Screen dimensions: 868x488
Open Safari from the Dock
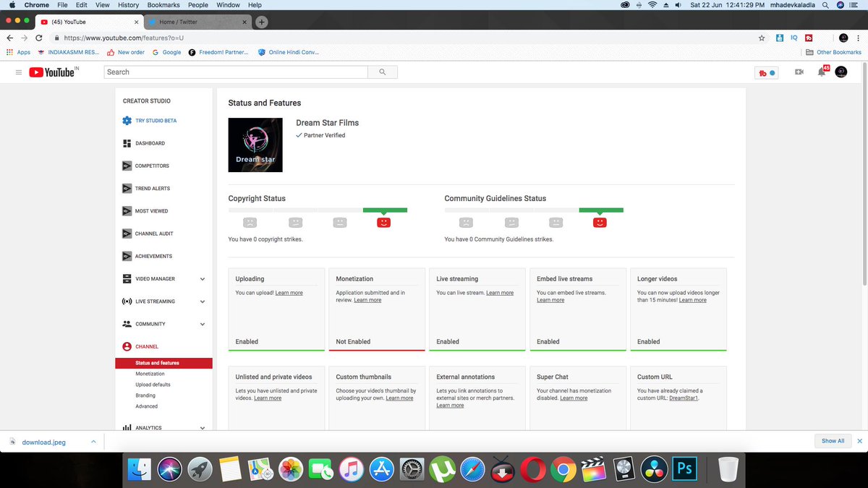click(x=472, y=470)
